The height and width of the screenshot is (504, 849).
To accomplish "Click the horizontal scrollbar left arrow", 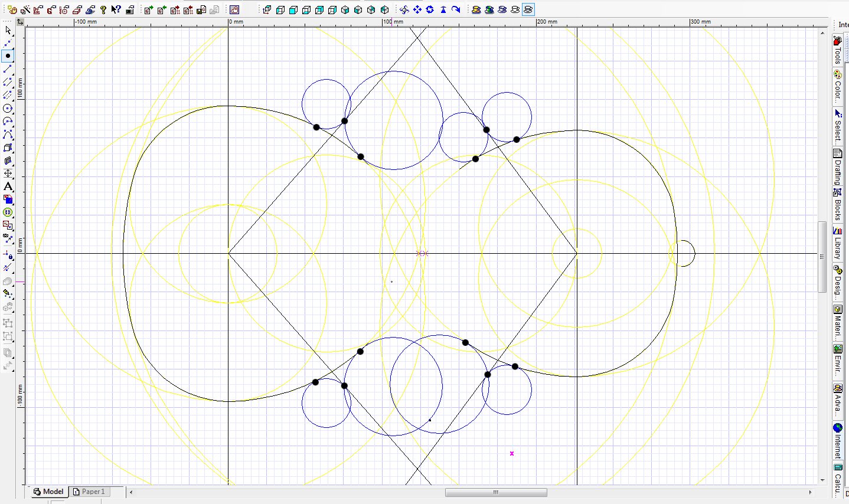I will click(x=131, y=492).
